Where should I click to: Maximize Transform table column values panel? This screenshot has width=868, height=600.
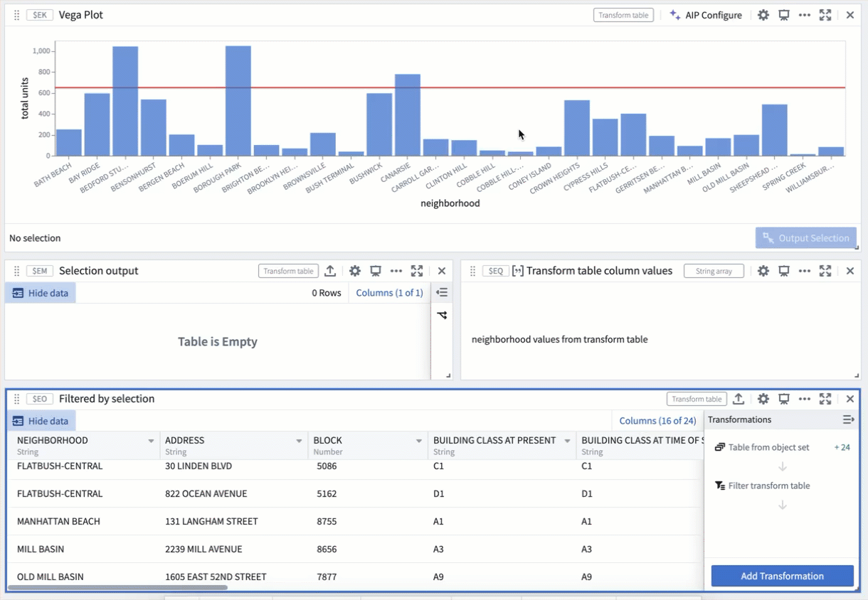tap(825, 271)
